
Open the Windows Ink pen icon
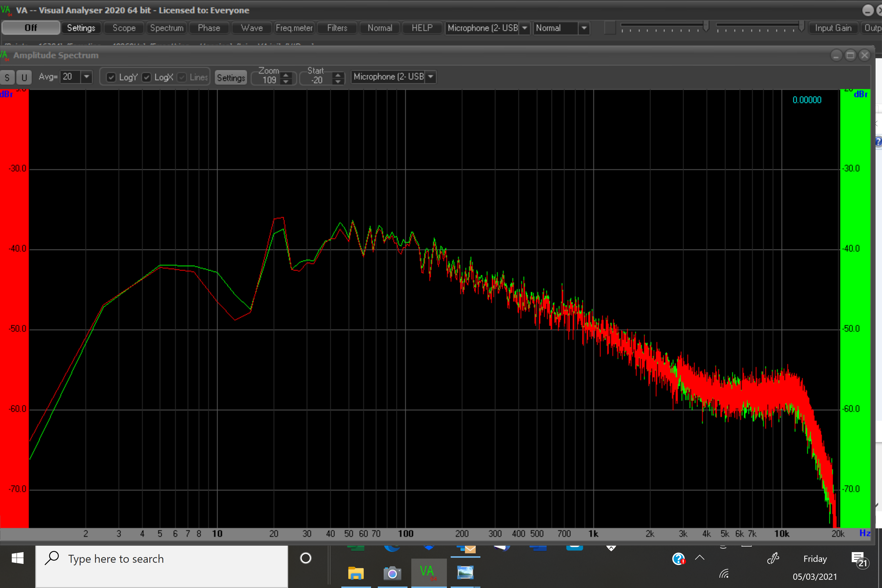(x=773, y=558)
